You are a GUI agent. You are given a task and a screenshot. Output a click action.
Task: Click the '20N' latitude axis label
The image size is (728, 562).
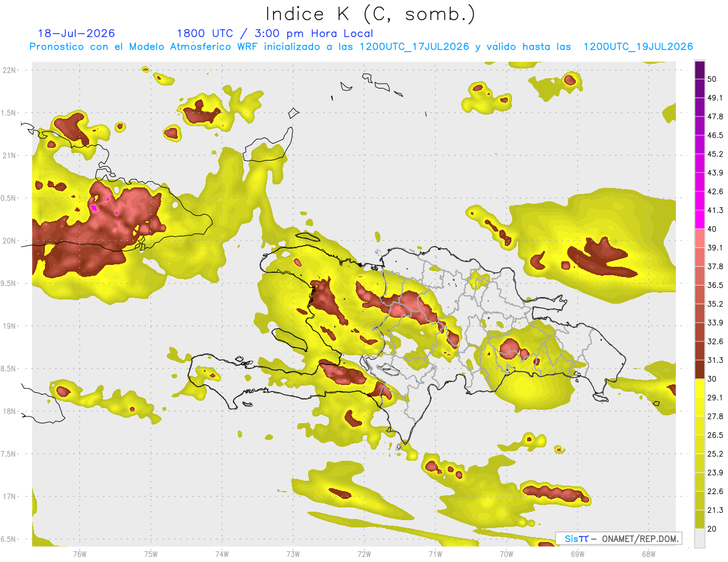[9, 241]
